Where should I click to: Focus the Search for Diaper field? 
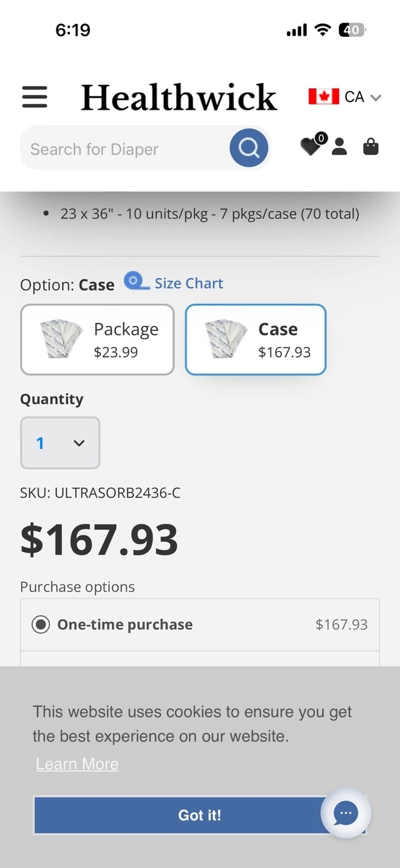click(x=125, y=149)
